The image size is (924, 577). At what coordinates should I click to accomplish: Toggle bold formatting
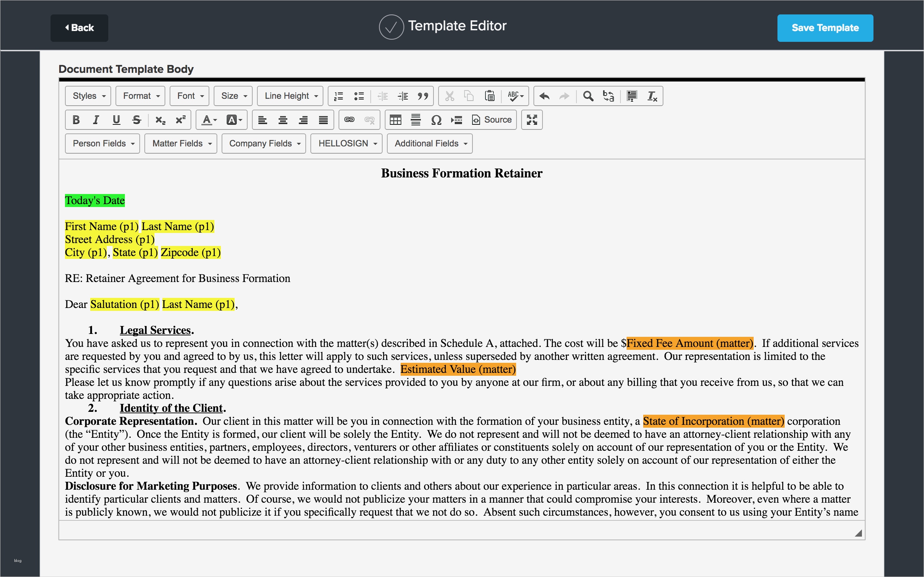[76, 120]
